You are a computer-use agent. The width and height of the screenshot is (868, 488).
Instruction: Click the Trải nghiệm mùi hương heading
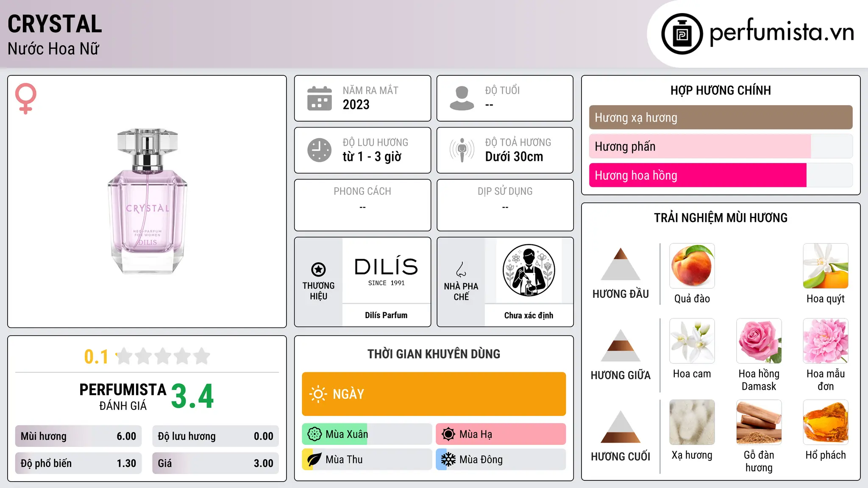click(x=721, y=218)
